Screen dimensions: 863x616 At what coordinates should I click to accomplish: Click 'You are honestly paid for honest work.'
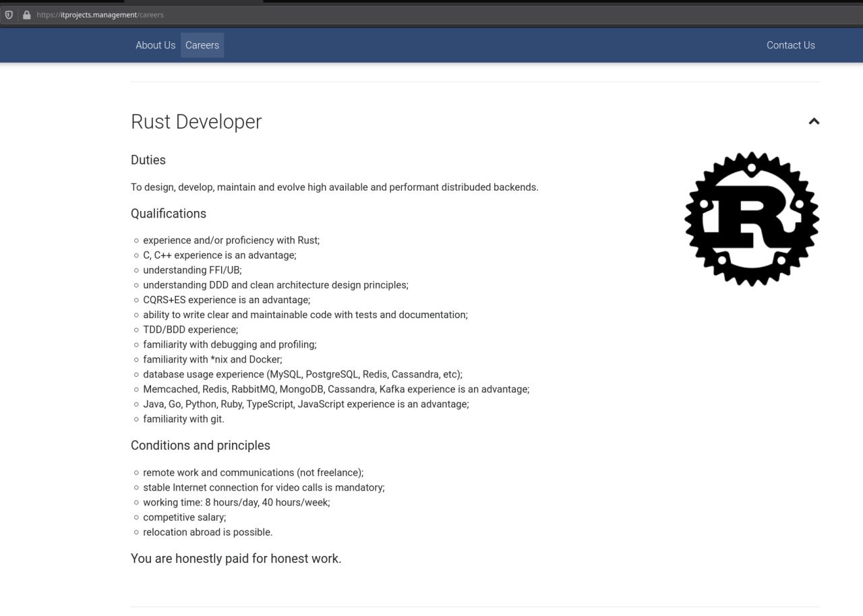[x=236, y=559]
